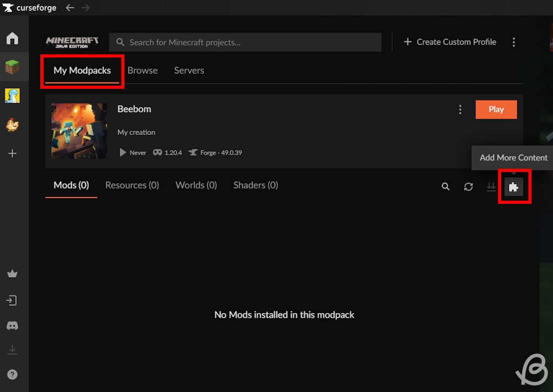Open the chicken game icon in the sidebar
The height and width of the screenshot is (392, 553).
pyautogui.click(x=14, y=125)
